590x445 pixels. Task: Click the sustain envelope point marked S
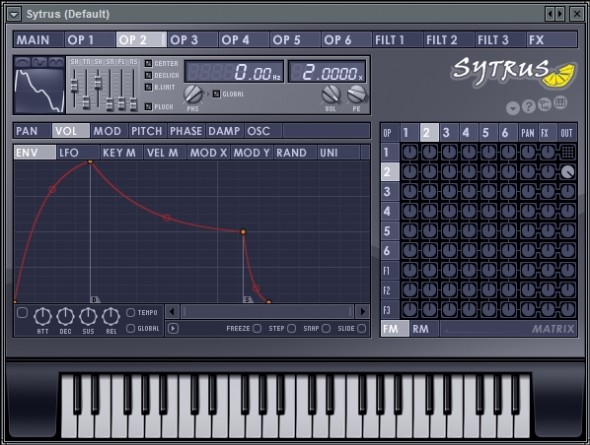point(243,232)
